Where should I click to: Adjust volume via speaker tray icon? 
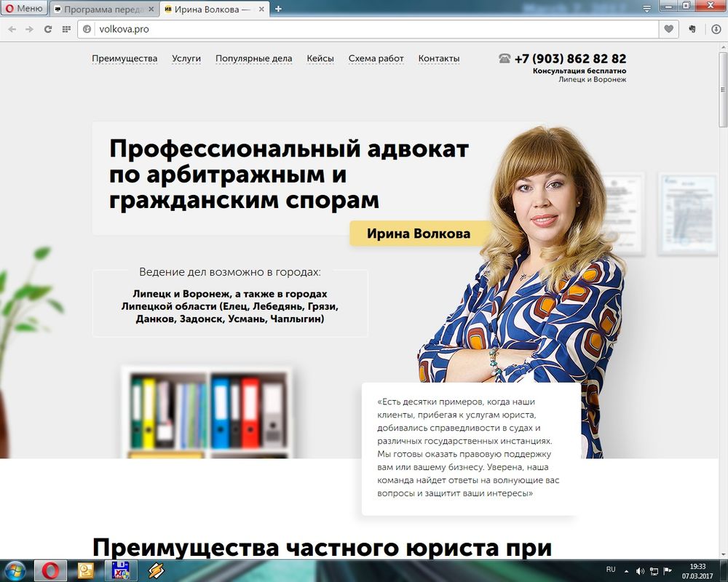pos(640,571)
